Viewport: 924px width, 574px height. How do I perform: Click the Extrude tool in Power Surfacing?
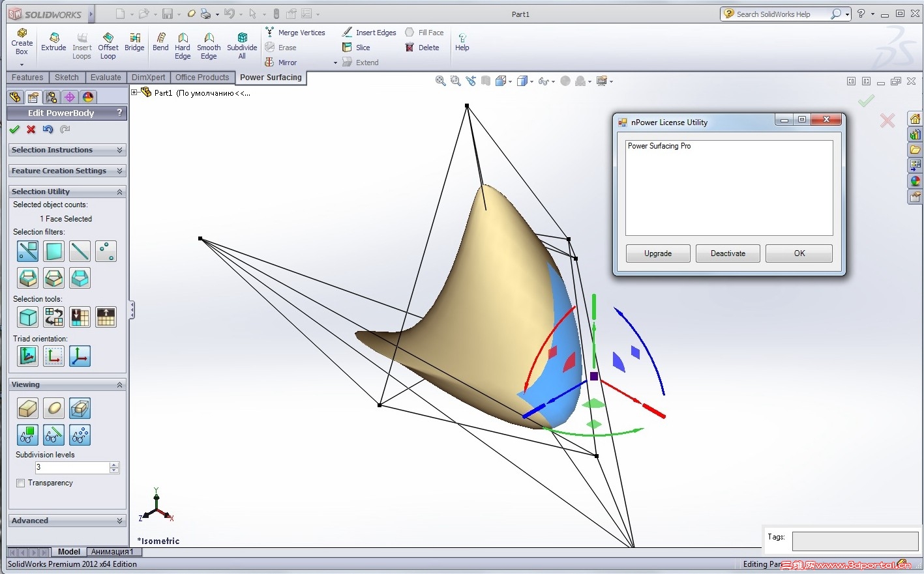53,42
